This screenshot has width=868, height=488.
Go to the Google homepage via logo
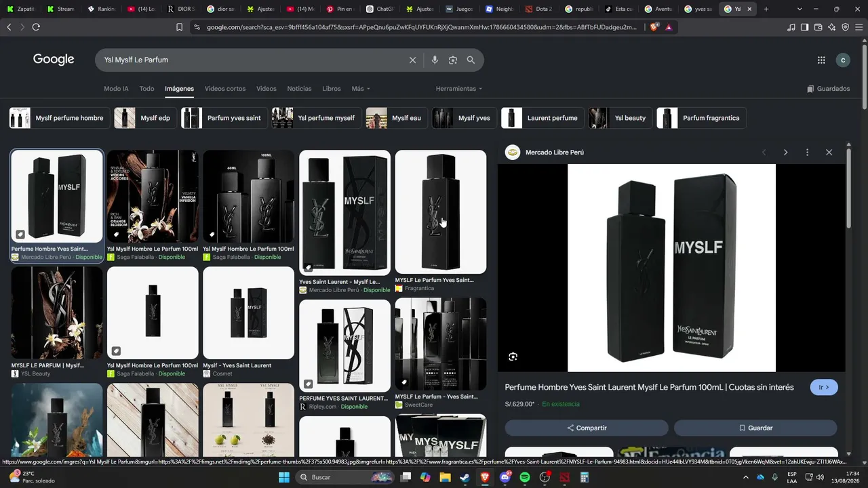pos(54,60)
